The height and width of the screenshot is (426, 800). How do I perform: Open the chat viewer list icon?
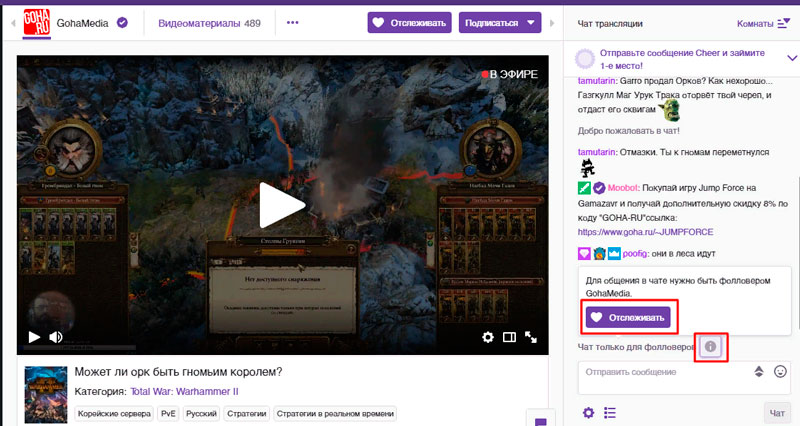coord(610,412)
